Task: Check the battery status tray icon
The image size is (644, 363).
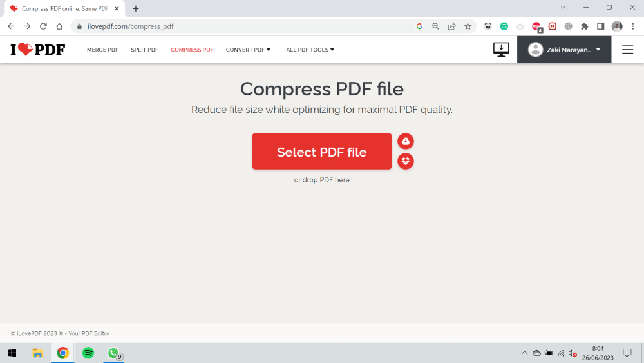Action: pos(549,353)
